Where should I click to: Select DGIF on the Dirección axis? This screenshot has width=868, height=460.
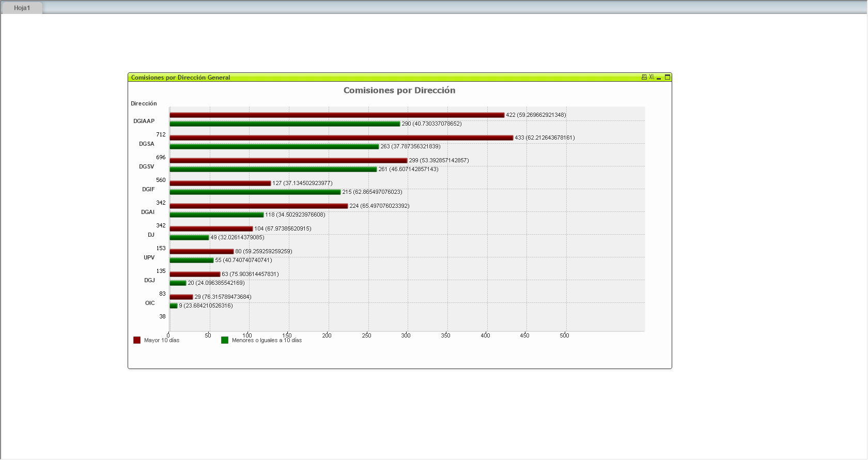pyautogui.click(x=148, y=189)
